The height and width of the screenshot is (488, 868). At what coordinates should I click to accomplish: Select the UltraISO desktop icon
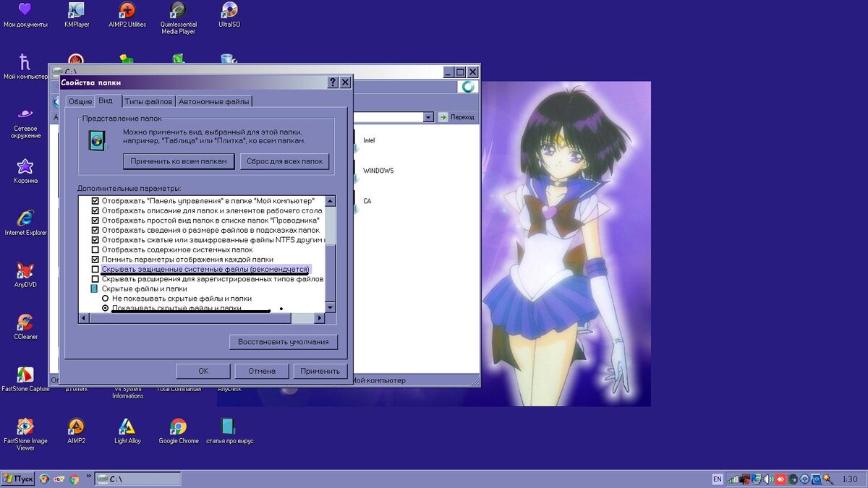click(229, 15)
